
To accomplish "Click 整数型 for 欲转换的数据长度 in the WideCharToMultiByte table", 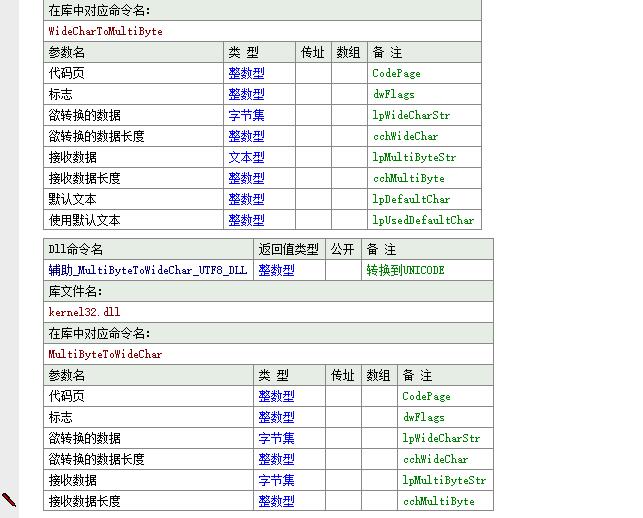I will click(246, 136).
